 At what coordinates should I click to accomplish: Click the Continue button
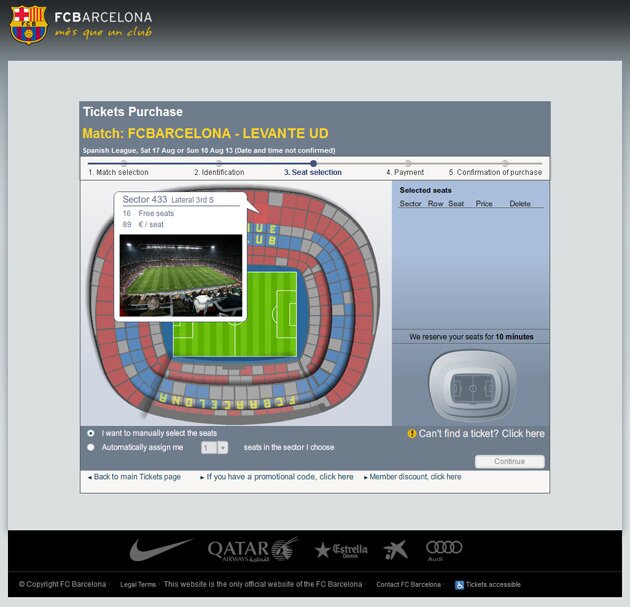(x=509, y=461)
